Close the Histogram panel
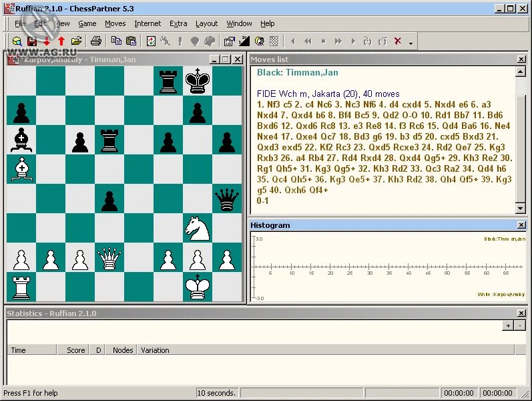The width and height of the screenshot is (532, 401). 521,225
